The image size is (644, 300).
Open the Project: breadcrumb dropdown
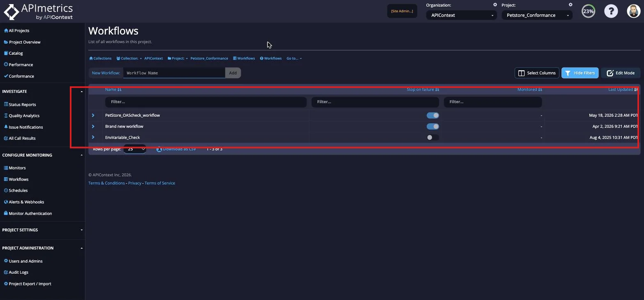178,58
